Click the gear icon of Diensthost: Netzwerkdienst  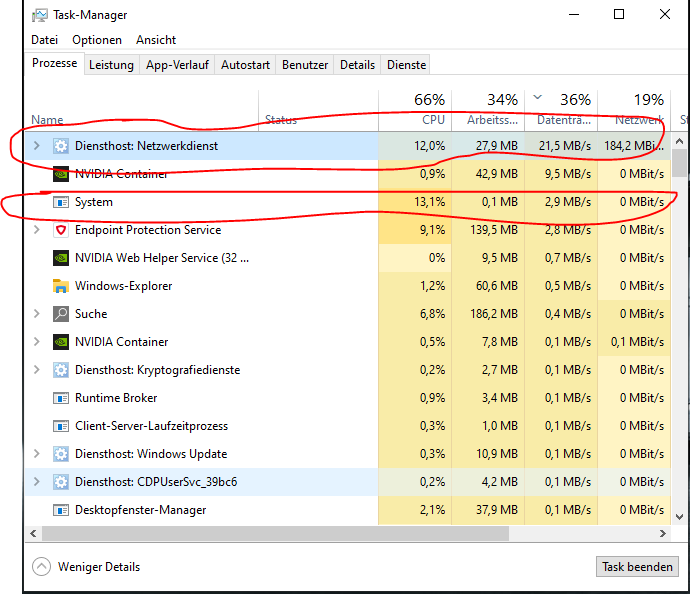coord(61,146)
